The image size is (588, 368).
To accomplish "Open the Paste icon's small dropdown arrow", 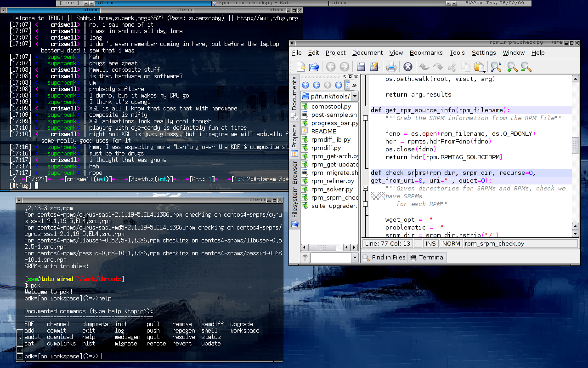I will tap(485, 71).
